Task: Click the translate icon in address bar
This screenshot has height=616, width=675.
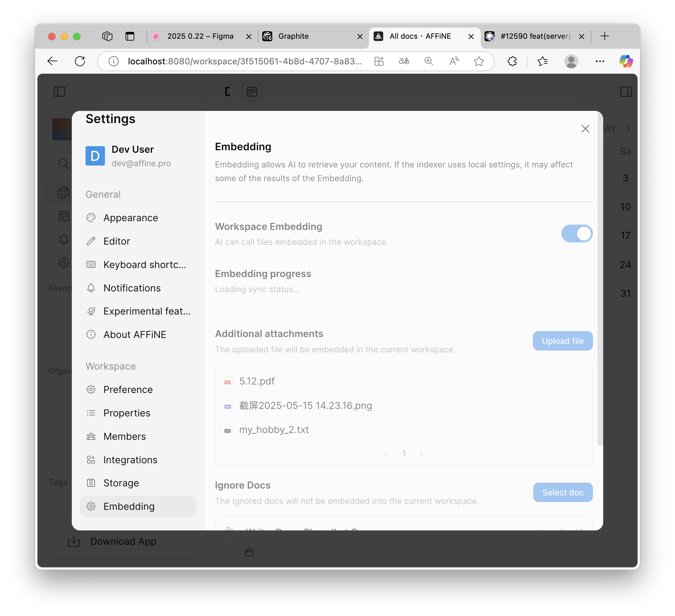Action: 404,61
